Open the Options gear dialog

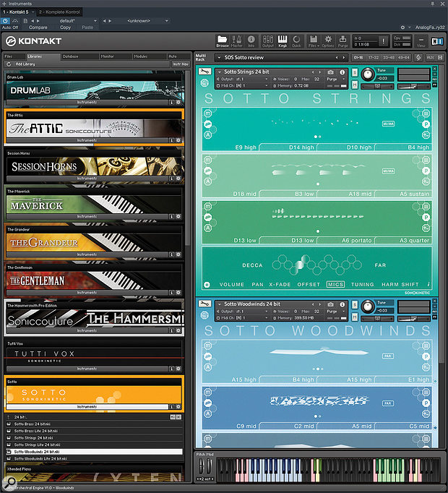tap(328, 41)
